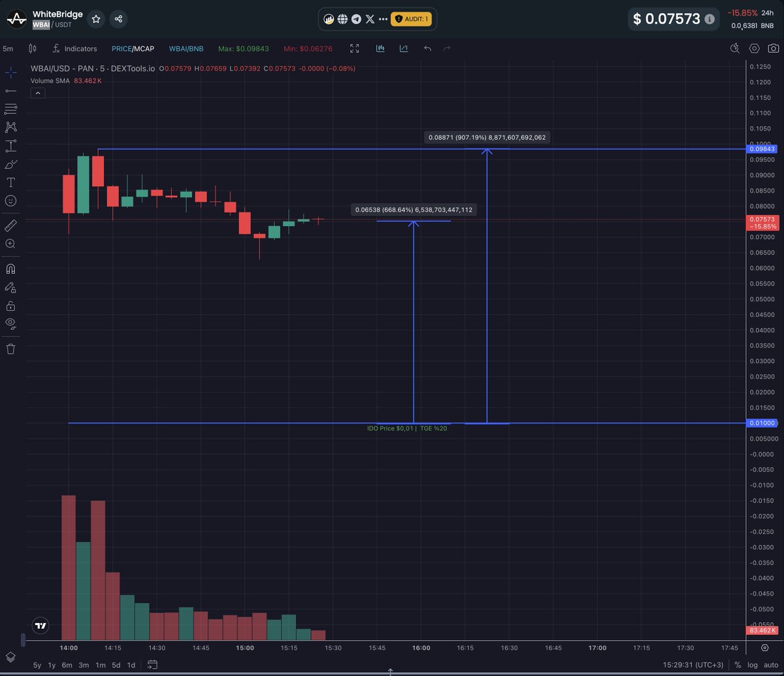Image resolution: width=784 pixels, height=676 pixels.
Task: Undo the last chart action
Action: 427,48
